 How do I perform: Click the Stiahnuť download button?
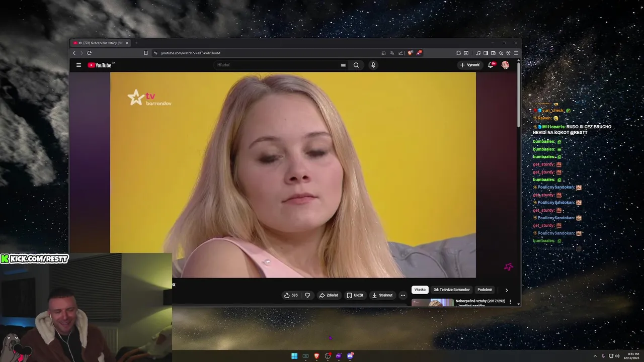382,295
